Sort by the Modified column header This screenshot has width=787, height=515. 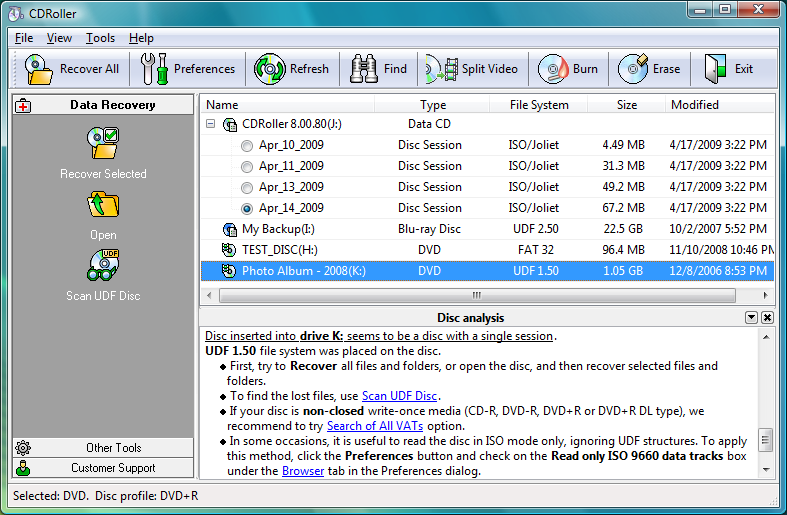click(x=719, y=105)
